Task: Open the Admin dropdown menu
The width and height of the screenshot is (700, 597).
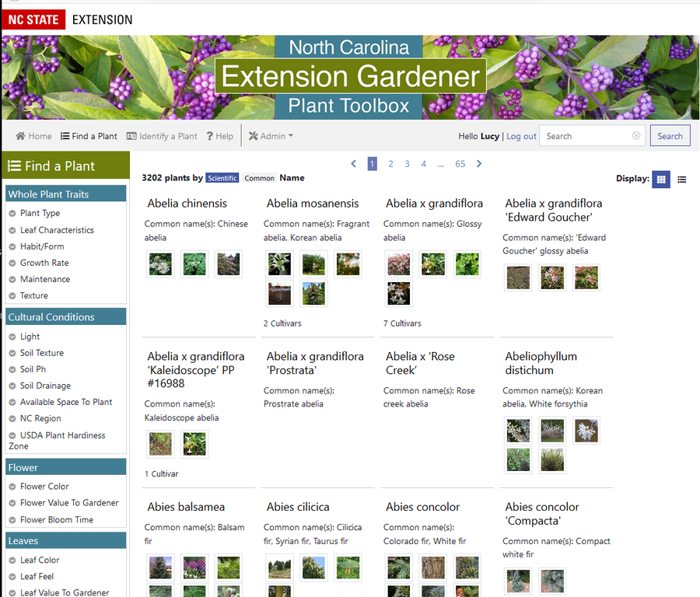Action: click(x=270, y=136)
